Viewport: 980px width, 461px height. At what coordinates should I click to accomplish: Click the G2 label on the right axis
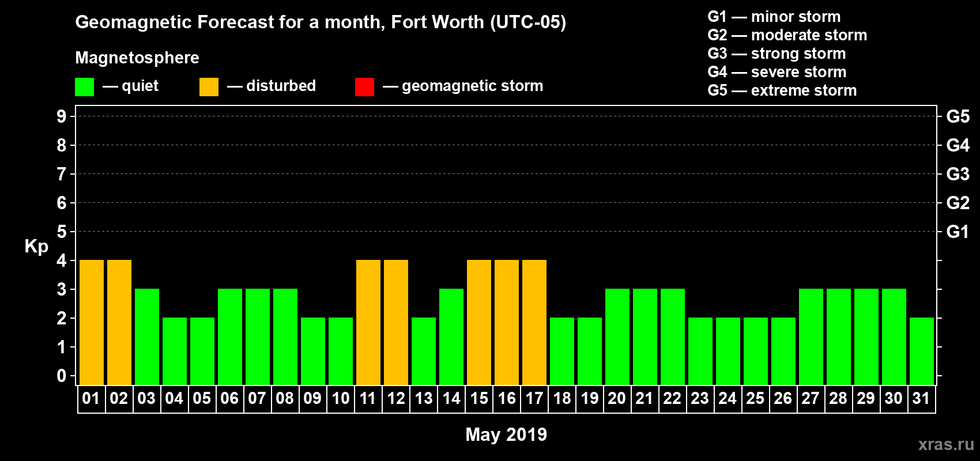click(958, 203)
